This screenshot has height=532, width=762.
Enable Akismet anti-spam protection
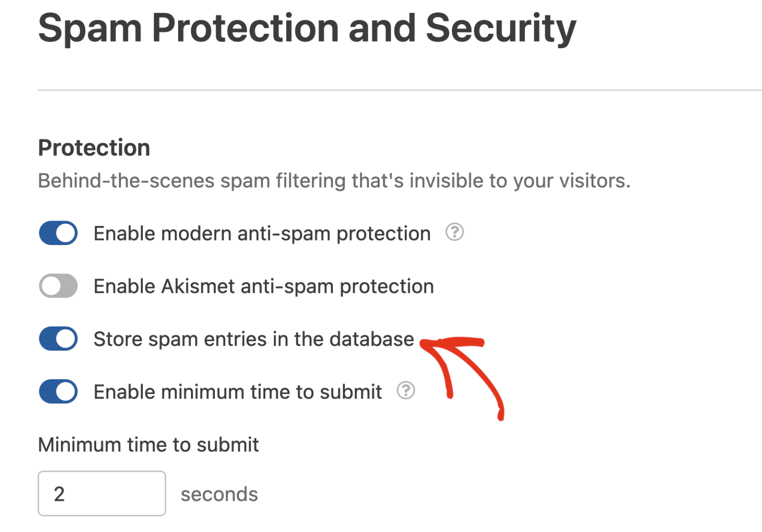pyautogui.click(x=58, y=286)
